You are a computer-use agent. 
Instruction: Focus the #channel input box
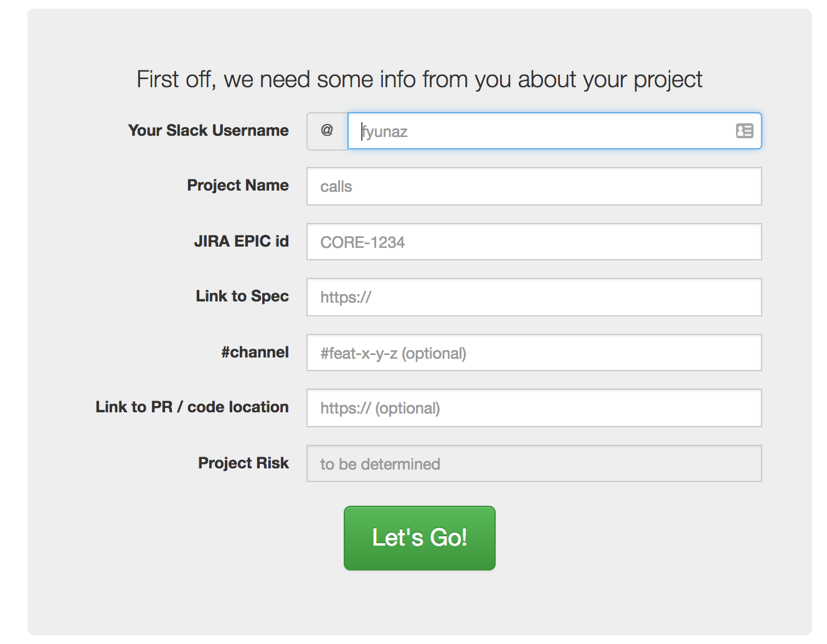click(534, 353)
